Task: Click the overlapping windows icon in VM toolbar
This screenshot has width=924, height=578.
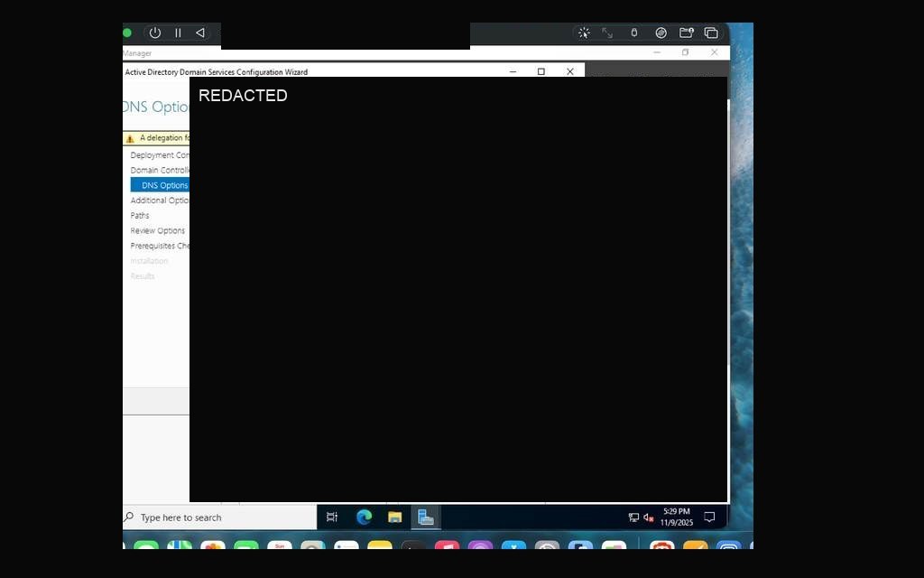Action: point(711,33)
